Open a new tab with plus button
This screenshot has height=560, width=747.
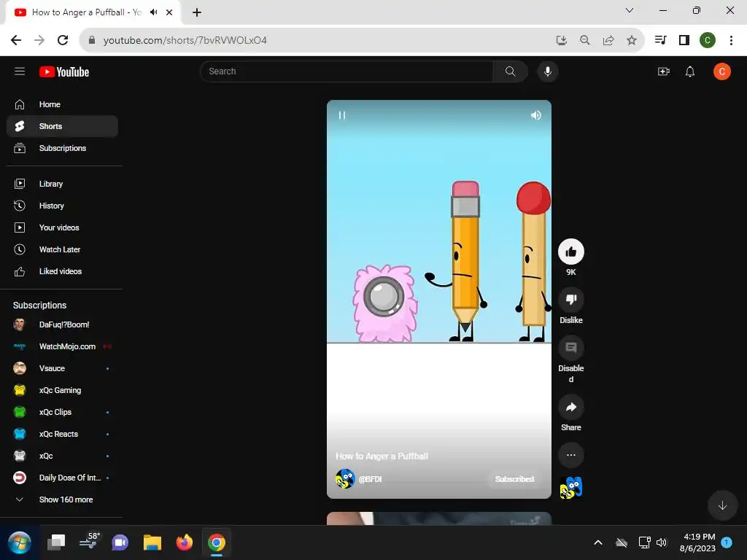(197, 12)
